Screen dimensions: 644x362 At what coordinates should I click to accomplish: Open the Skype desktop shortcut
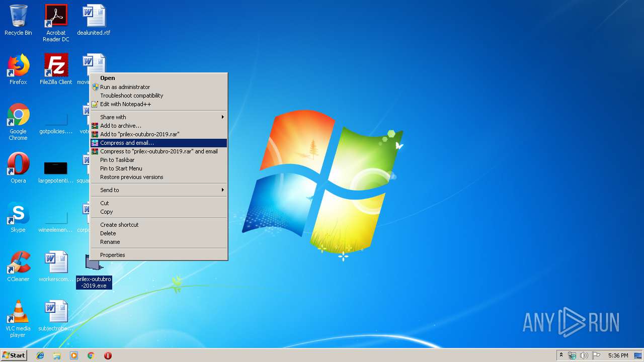18,217
